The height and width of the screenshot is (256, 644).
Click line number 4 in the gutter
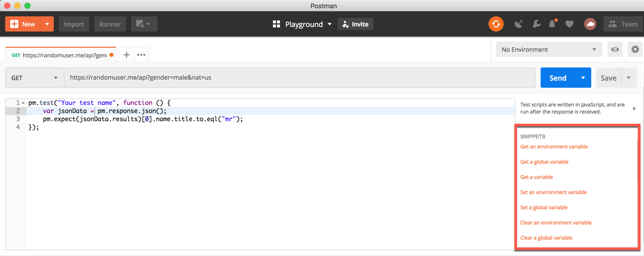click(x=18, y=127)
